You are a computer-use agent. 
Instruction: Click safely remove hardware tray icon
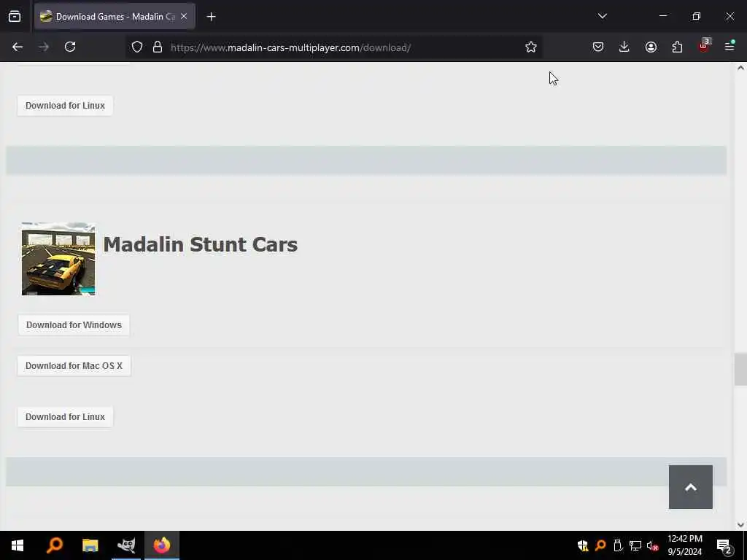[618, 545]
